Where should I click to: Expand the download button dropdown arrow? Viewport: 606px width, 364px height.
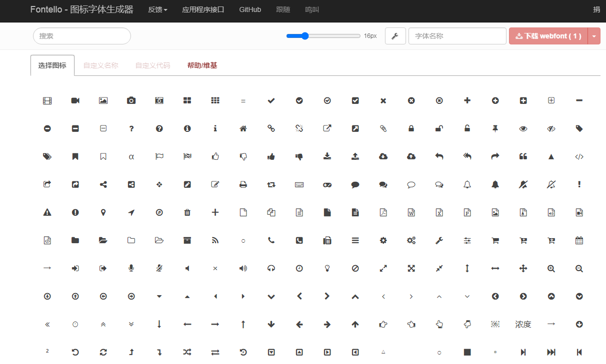[594, 36]
